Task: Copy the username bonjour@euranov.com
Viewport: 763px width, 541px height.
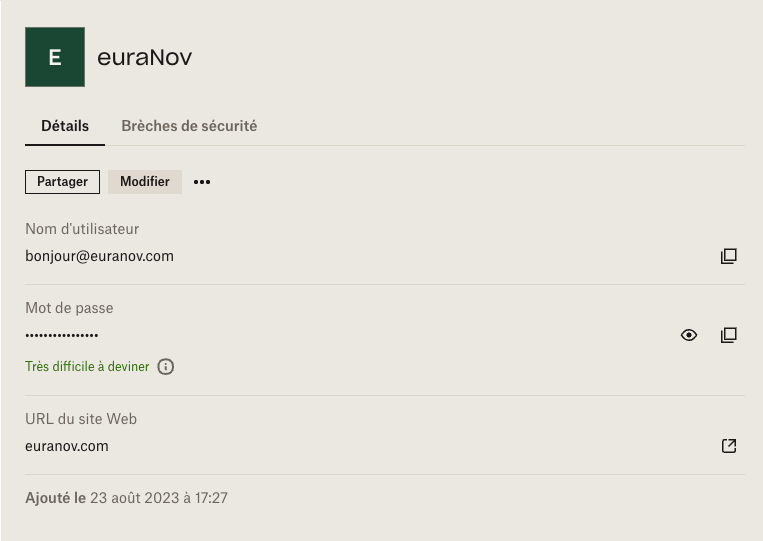Action: pos(728,256)
